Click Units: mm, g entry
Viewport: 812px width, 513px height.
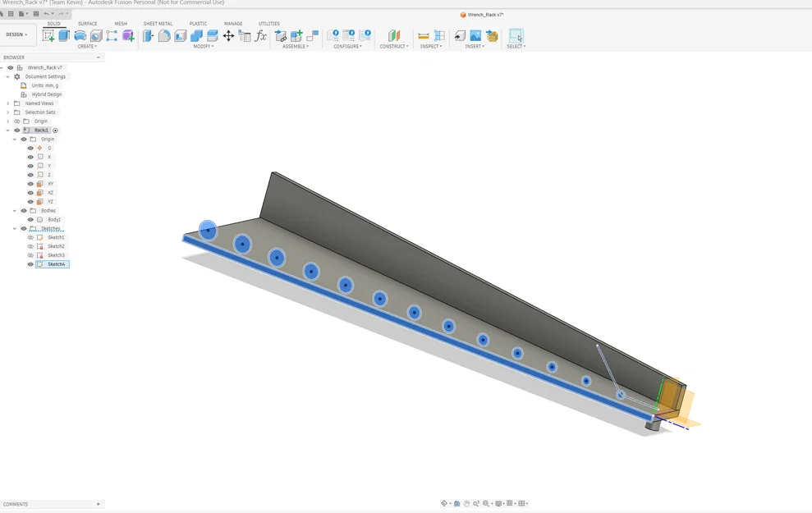click(x=45, y=85)
